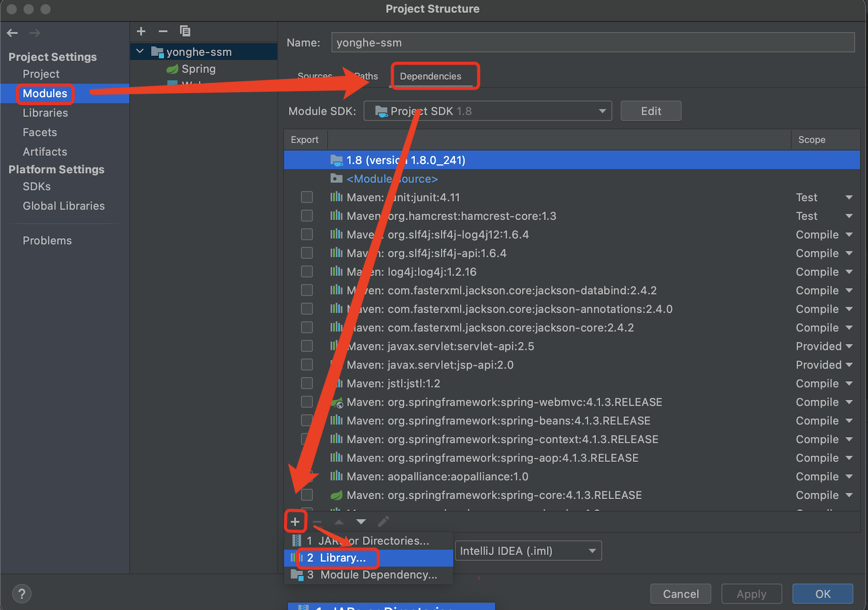Open the help question mark button
The height and width of the screenshot is (610, 868).
click(x=22, y=593)
